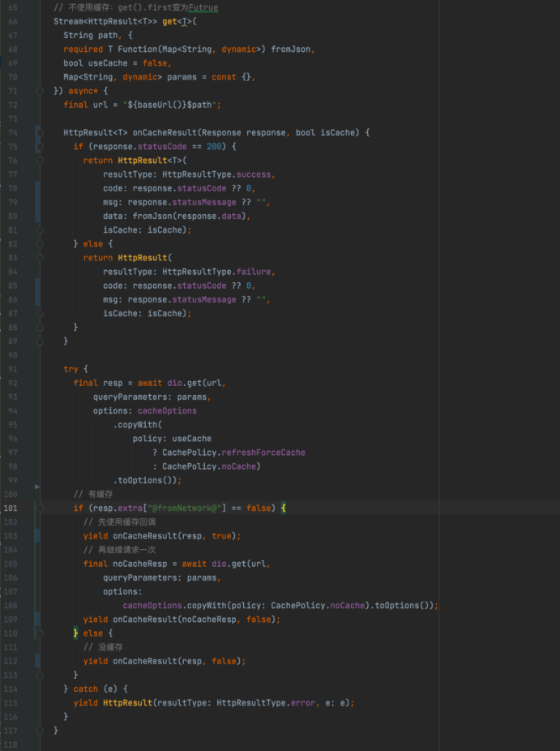Screen dimensions: 560x751
Task: Click the fold-end marker on line 88
Action: coord(41,327)
